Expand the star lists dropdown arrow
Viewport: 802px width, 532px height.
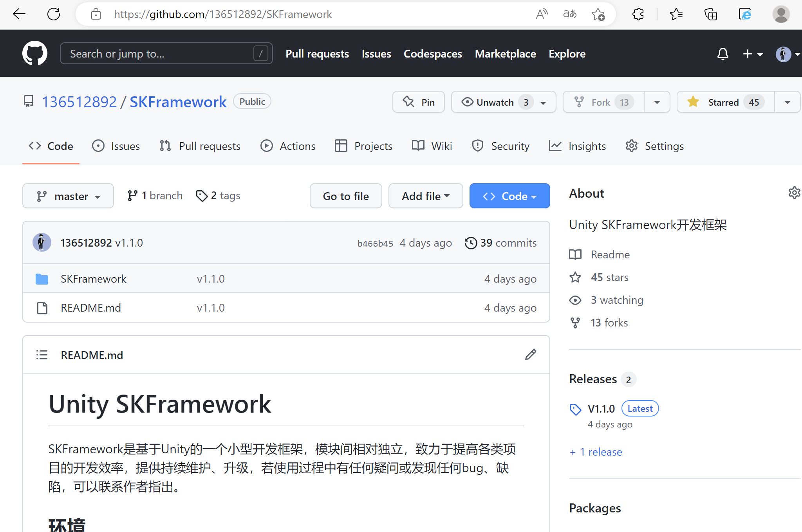click(x=788, y=102)
